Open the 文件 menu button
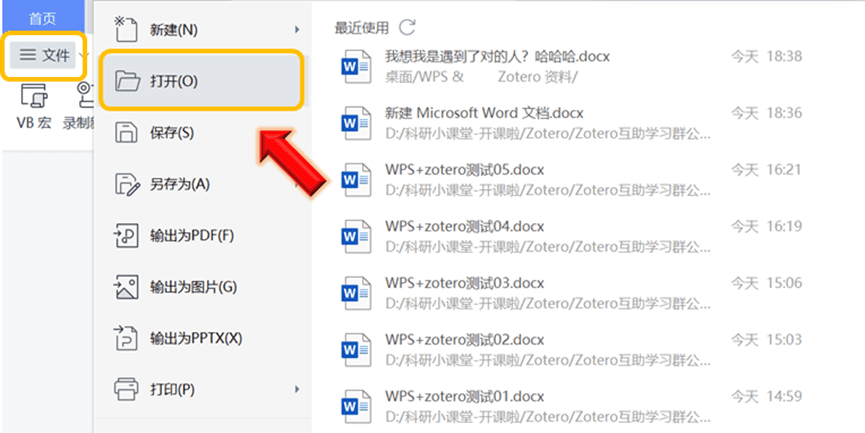The height and width of the screenshot is (433, 865). tap(46, 55)
